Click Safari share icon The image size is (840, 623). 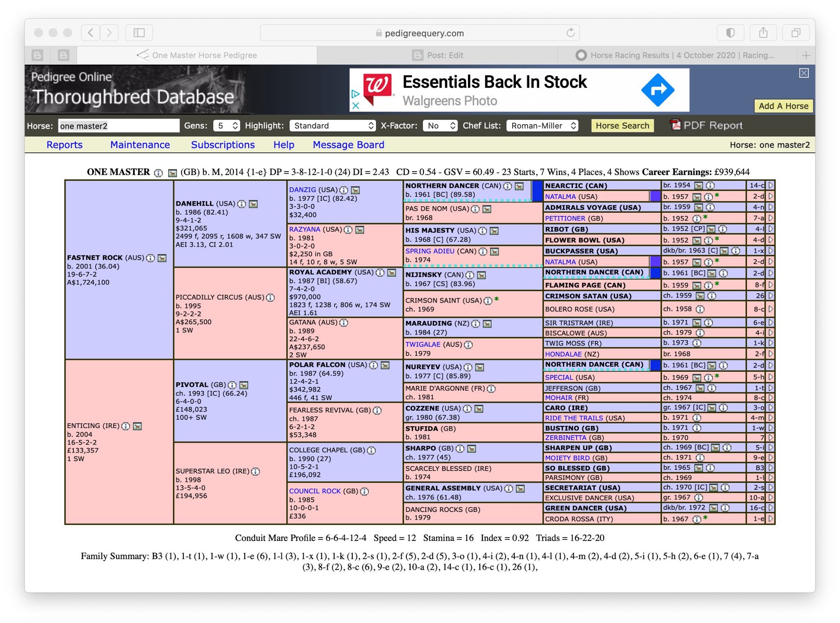coord(763,33)
